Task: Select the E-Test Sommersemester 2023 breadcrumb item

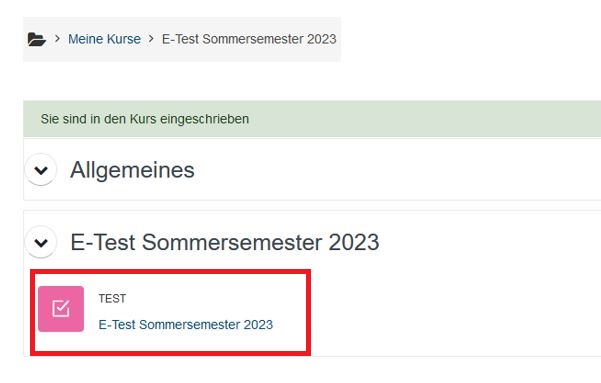Action: click(x=249, y=39)
